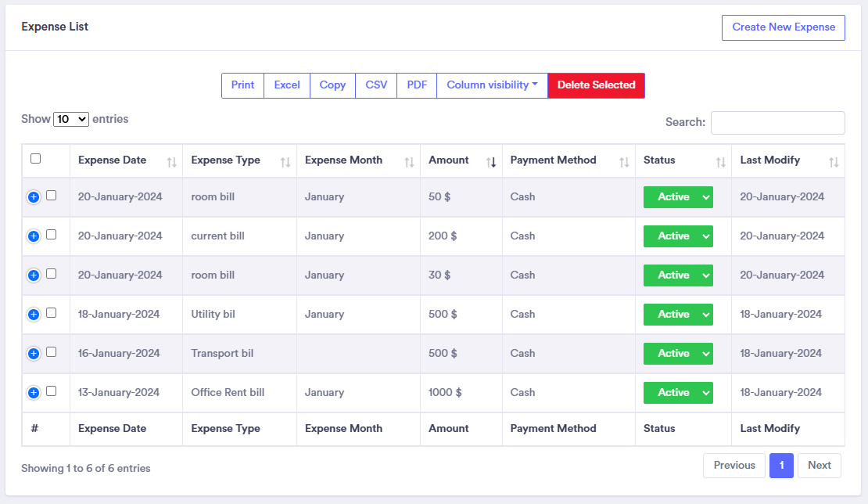Screen dimensions: 868x504
Task: Sort table by Status column arrows
Action: coord(720,162)
